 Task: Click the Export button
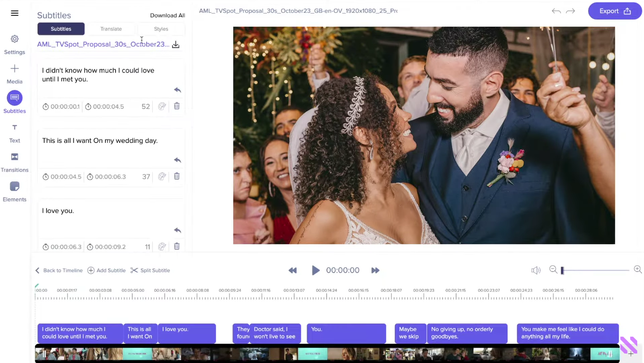[x=615, y=11]
